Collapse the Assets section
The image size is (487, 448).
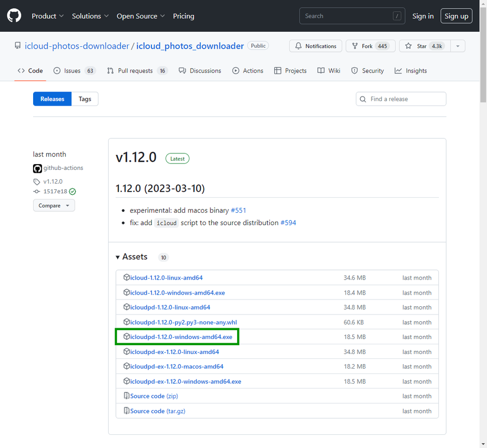tap(131, 257)
